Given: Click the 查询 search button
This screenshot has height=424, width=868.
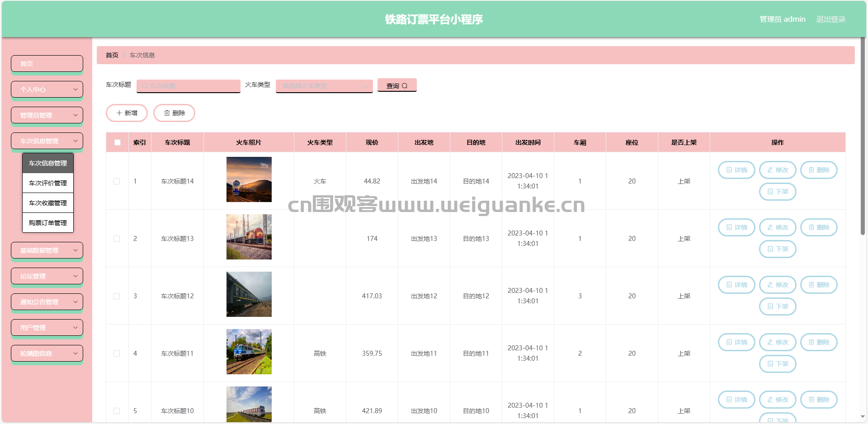Looking at the screenshot, I should pos(397,85).
